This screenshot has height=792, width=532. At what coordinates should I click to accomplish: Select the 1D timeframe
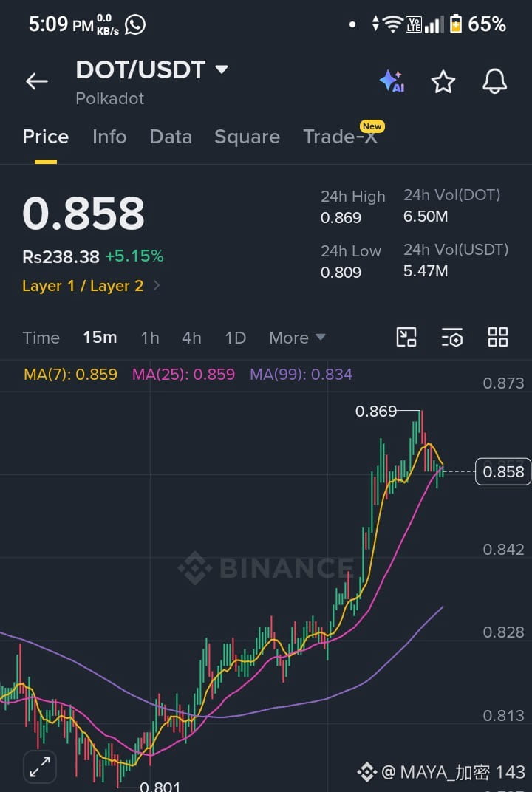tap(236, 338)
